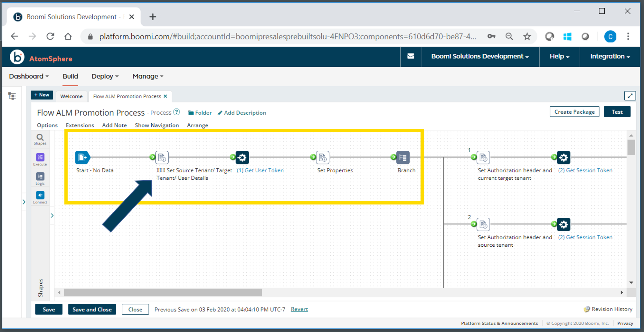
Task: Switch to the Welcome tab
Action: pyautogui.click(x=71, y=96)
